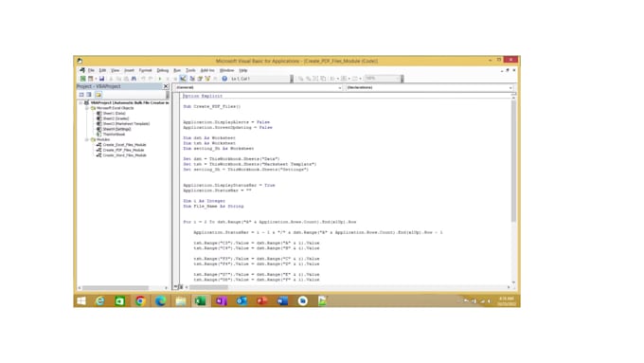
Task: Open the Tools menu
Action: click(190, 71)
